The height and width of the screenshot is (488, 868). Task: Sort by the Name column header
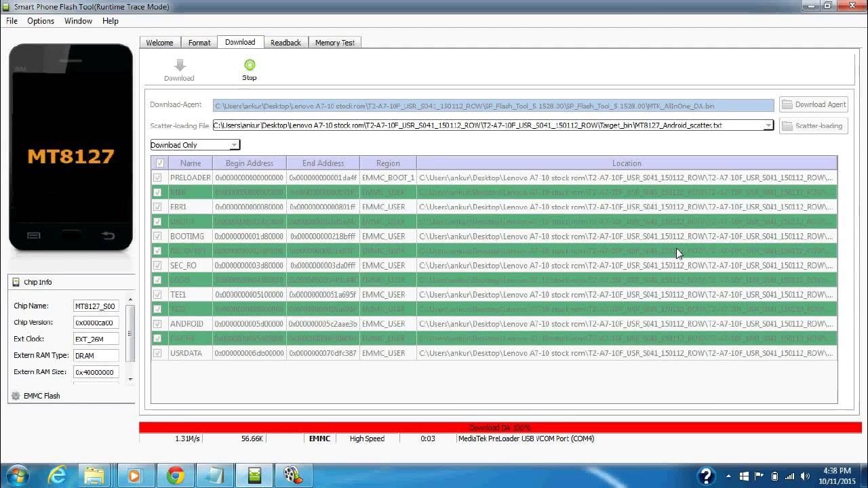click(x=191, y=163)
